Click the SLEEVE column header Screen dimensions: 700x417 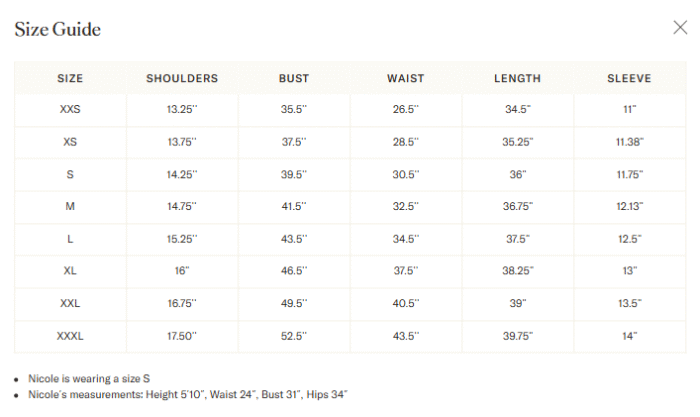pyautogui.click(x=629, y=79)
